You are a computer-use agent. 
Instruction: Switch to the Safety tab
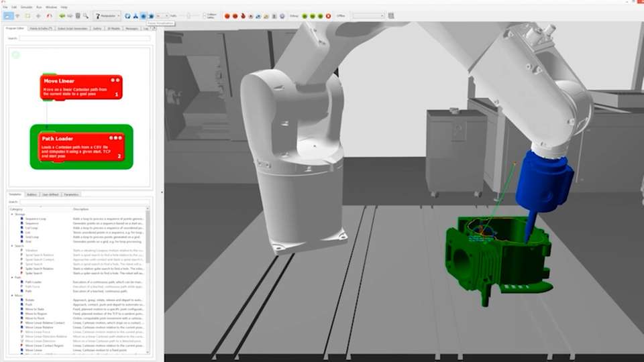click(x=97, y=28)
